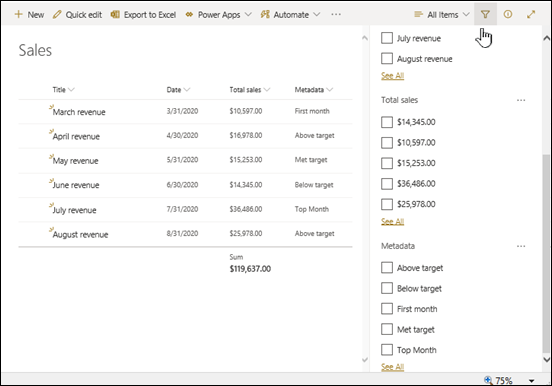
Task: Click See All under Total sales filters
Action: point(393,222)
